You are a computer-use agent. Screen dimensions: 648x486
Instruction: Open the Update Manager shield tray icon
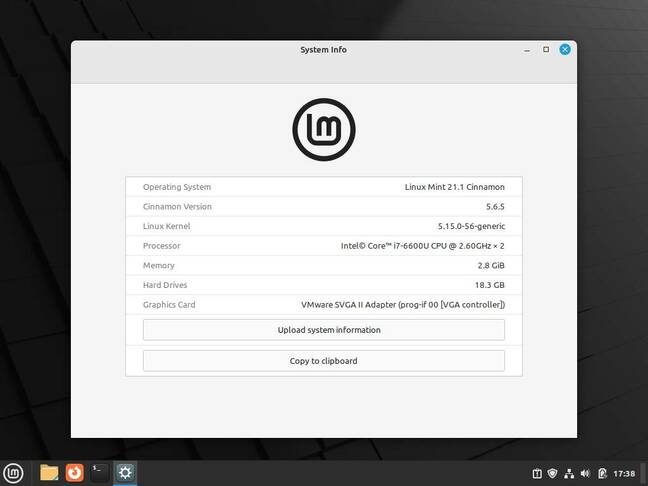coord(553,473)
